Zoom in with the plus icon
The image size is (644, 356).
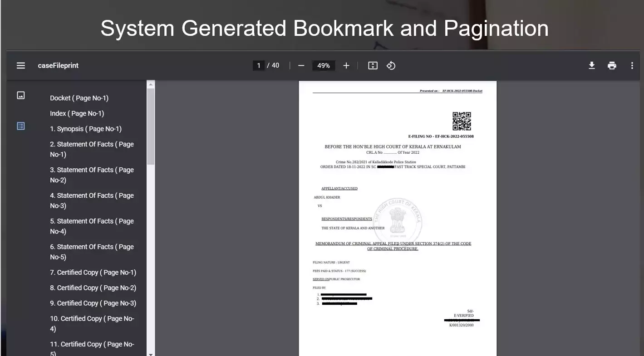(346, 65)
